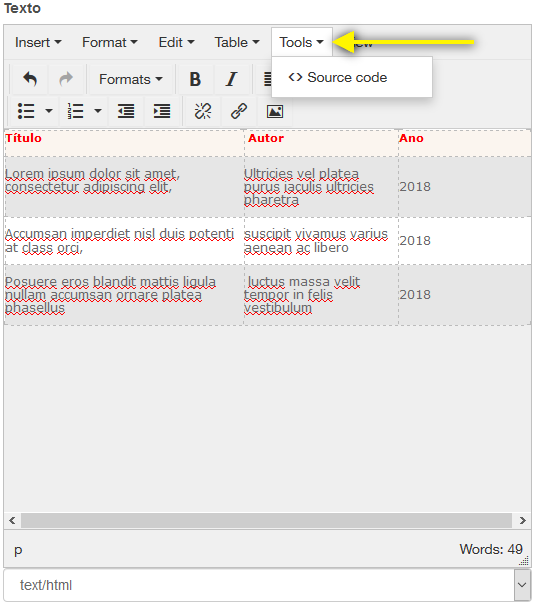Click the editor resize handle corner
This screenshot has width=539, height=609.
(524, 560)
